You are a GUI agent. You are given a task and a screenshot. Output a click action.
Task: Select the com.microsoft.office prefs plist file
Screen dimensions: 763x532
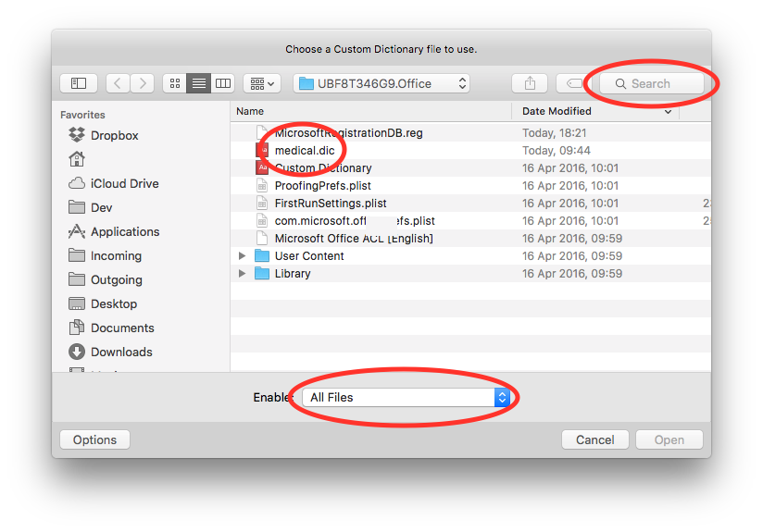coord(470,221)
